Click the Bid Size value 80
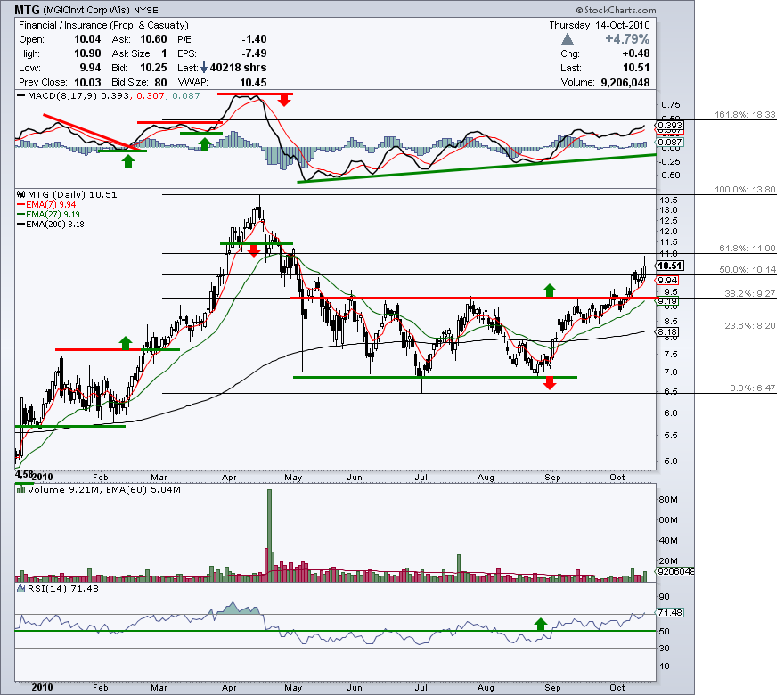This screenshot has height=695, width=784. point(160,82)
